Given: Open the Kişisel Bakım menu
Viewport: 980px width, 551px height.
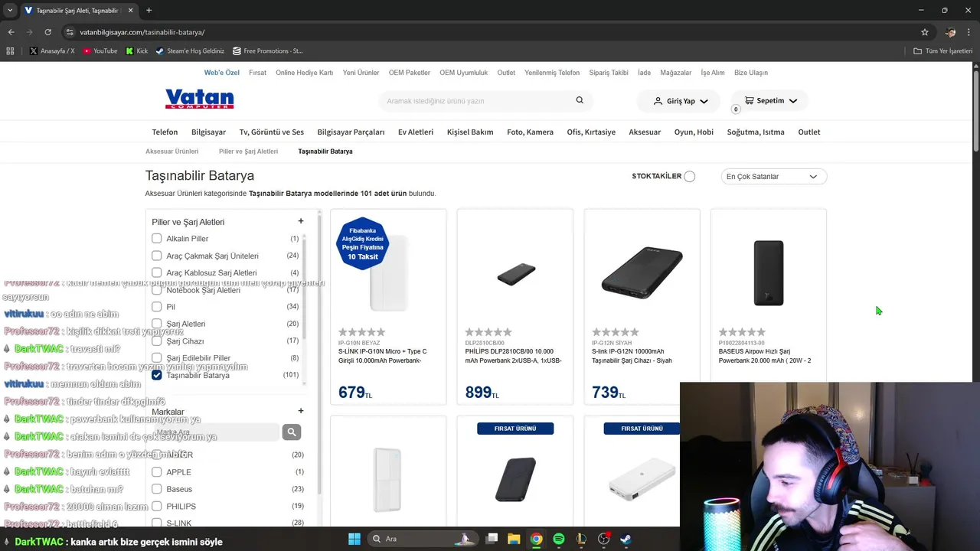Looking at the screenshot, I should point(470,132).
